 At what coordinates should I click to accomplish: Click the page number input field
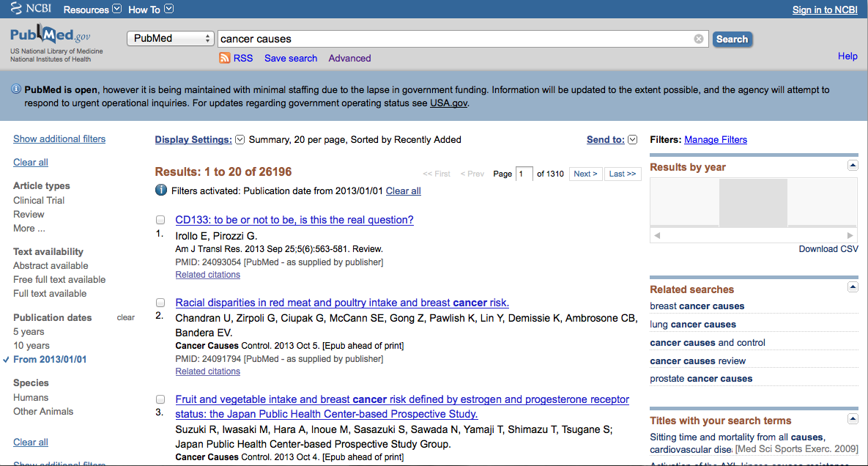point(524,174)
